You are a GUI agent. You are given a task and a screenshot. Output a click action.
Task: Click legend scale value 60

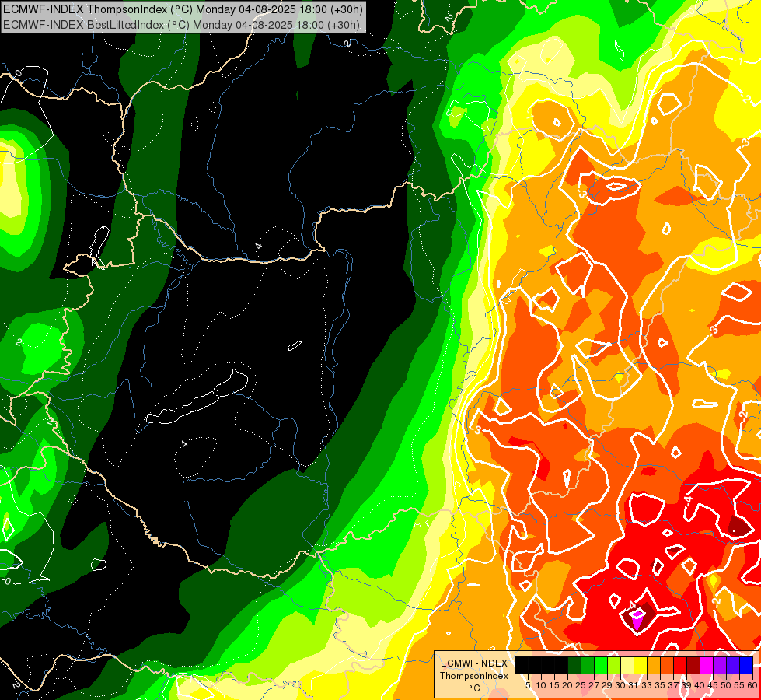[x=752, y=685]
